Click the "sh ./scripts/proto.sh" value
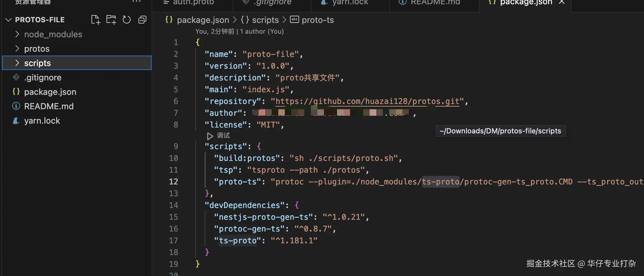The image size is (644, 276). click(344, 158)
